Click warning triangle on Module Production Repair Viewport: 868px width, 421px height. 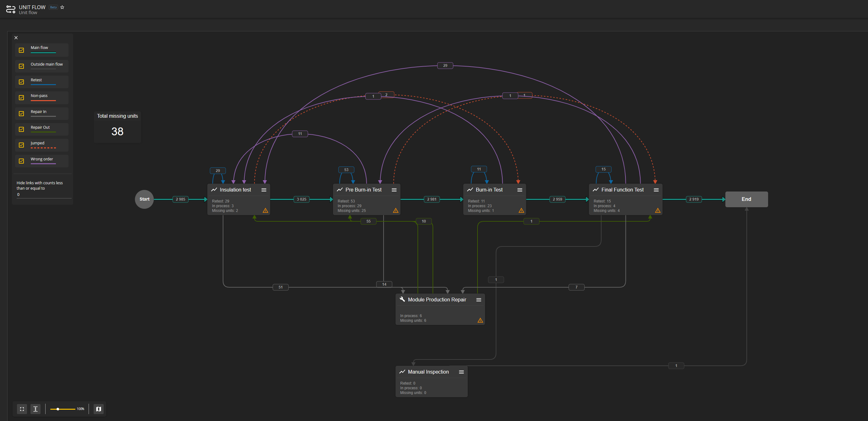[x=480, y=320]
